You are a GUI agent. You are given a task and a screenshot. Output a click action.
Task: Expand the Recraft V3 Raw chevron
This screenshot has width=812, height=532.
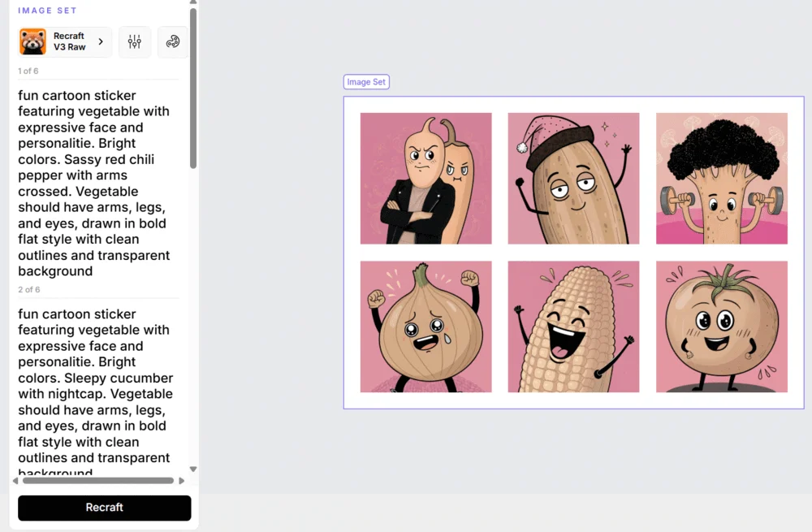click(101, 41)
